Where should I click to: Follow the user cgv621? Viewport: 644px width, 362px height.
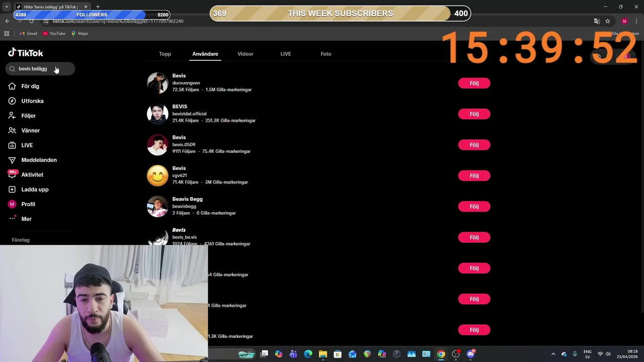474,175
